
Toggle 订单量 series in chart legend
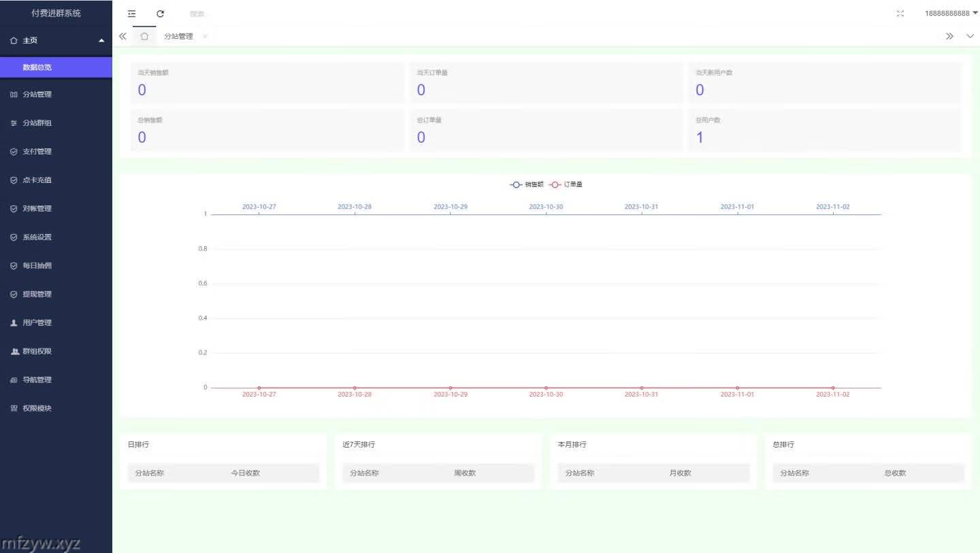pyautogui.click(x=566, y=184)
